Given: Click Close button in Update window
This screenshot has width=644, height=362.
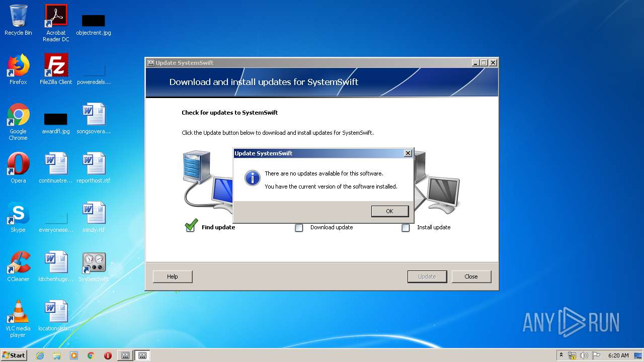Looking at the screenshot, I should click(x=471, y=277).
